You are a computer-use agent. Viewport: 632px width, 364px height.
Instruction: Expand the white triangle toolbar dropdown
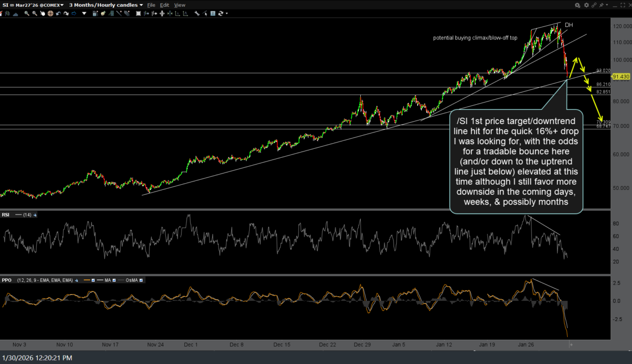point(84,13)
